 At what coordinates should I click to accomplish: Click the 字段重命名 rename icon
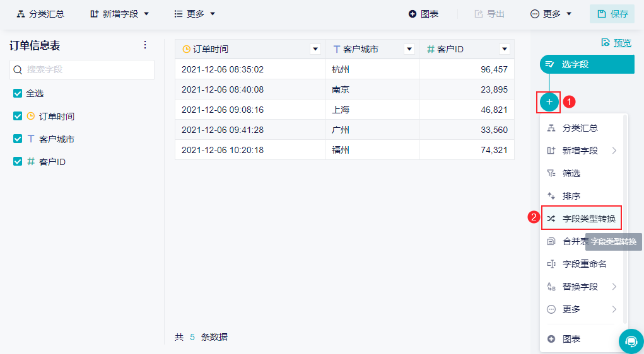tap(551, 264)
